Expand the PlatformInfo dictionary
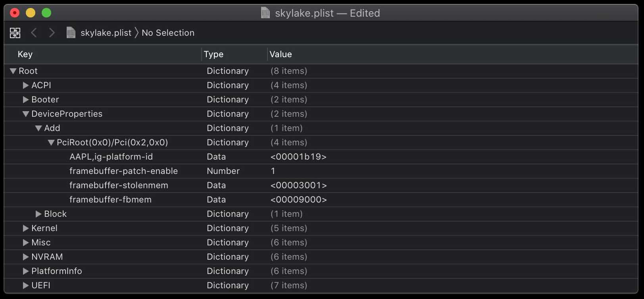Viewport: 644px width, 299px height. click(26, 271)
